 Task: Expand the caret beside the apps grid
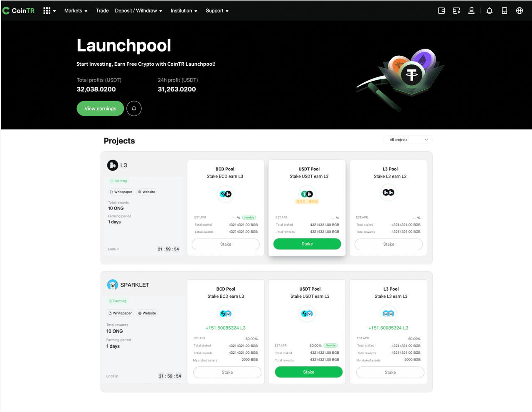(54, 11)
